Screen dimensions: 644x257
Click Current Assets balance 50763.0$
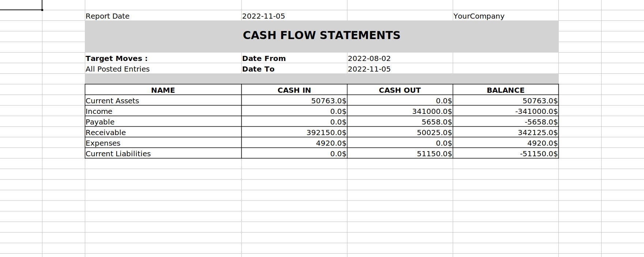505,100
